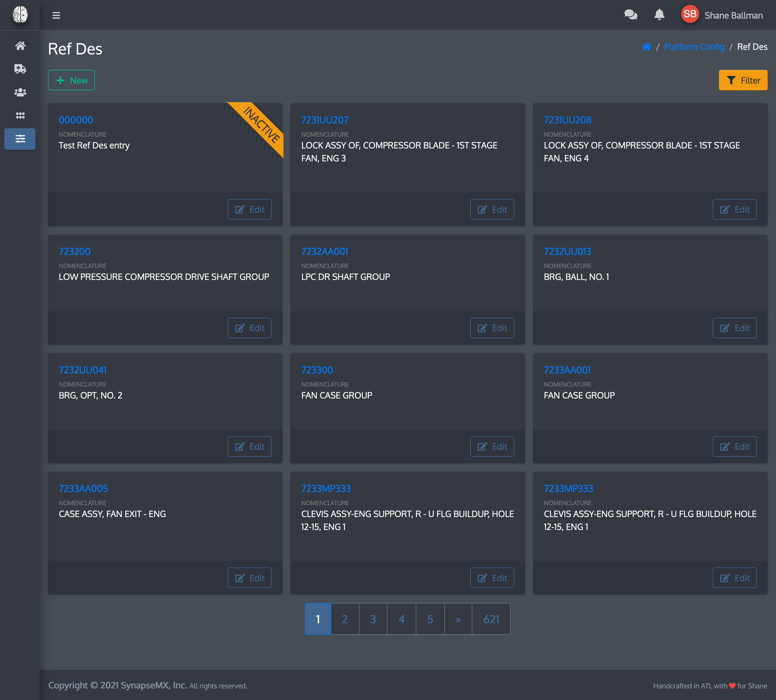
Task: Click the next page arrows
Action: [x=458, y=619]
